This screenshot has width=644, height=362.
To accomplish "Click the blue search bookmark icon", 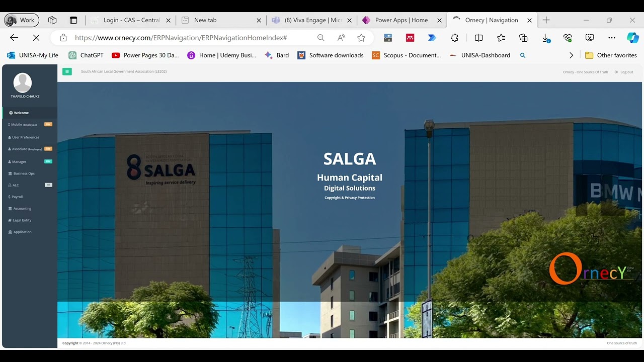I will pos(523,55).
